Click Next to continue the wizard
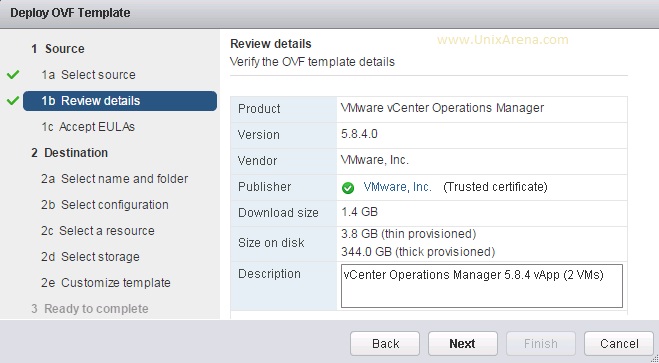The image size is (659, 363). (463, 344)
